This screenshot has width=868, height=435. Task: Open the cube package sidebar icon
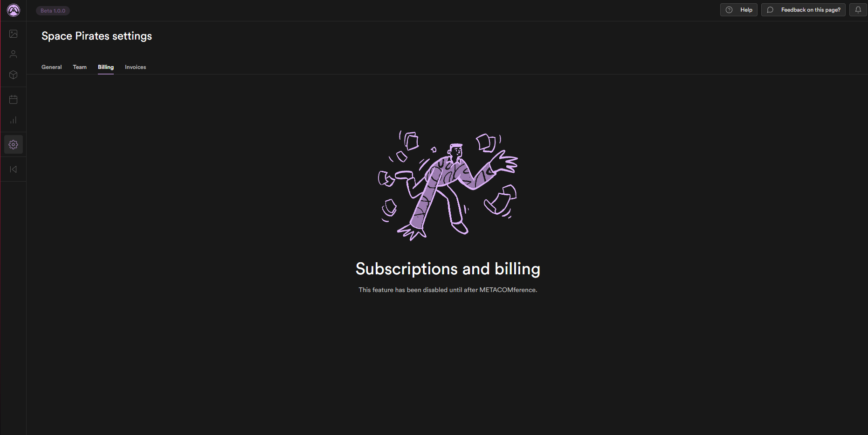(14, 75)
